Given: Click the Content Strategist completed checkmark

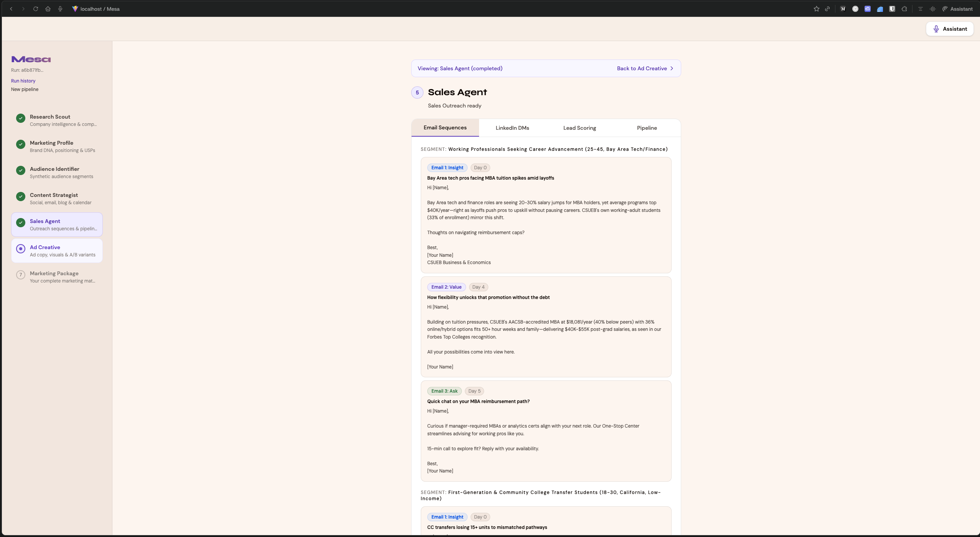Looking at the screenshot, I should tap(21, 197).
